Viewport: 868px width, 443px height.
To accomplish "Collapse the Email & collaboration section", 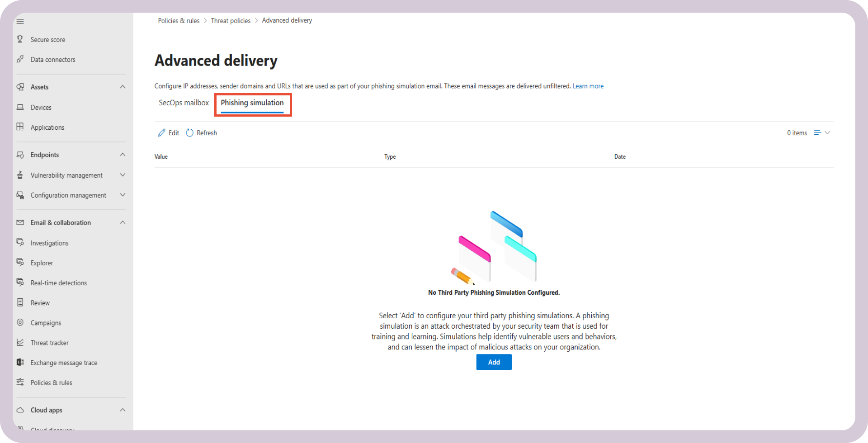I will point(122,222).
